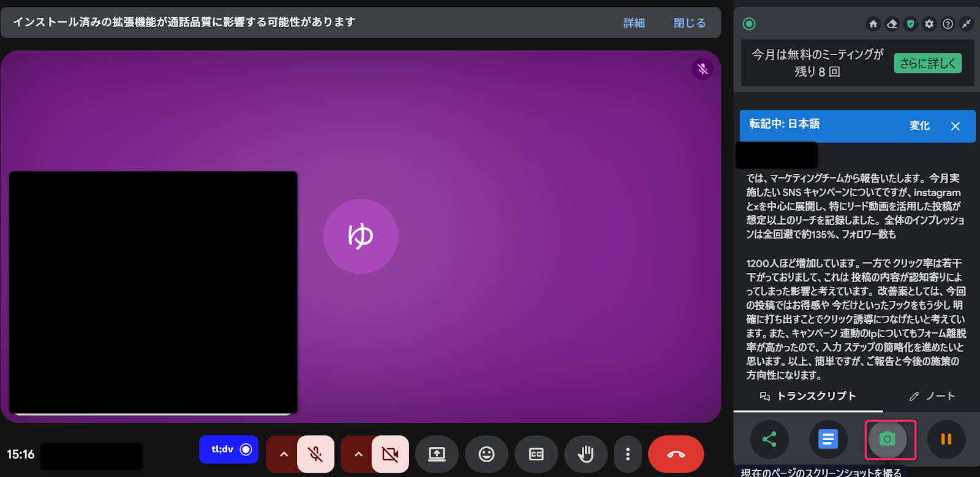Open the blue notes document icon
Viewport: 980px width, 477px height.
click(x=828, y=439)
